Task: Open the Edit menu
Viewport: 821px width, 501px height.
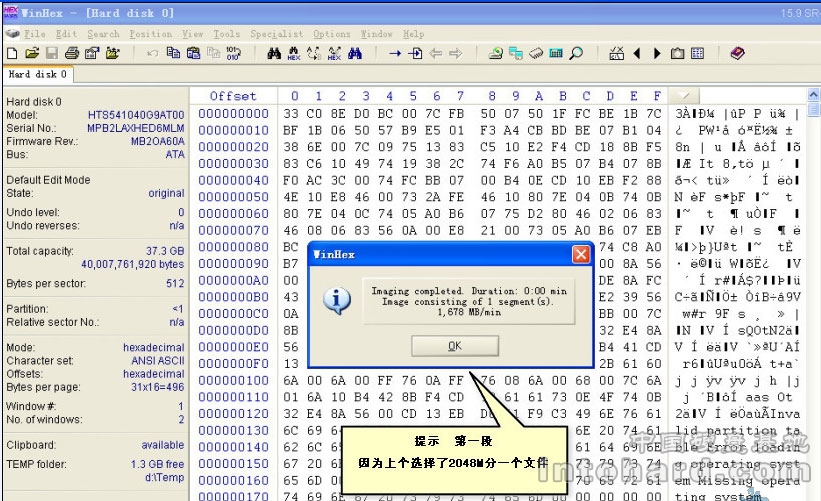Action: [x=66, y=34]
